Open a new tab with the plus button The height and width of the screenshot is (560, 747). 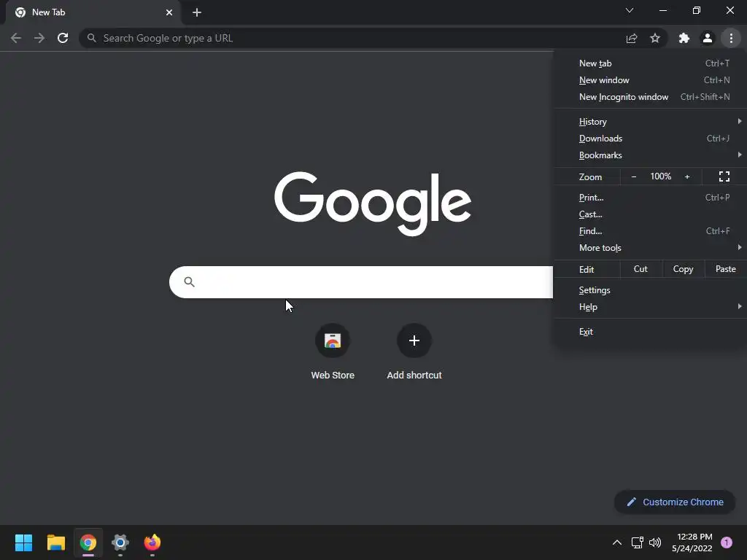(x=197, y=12)
